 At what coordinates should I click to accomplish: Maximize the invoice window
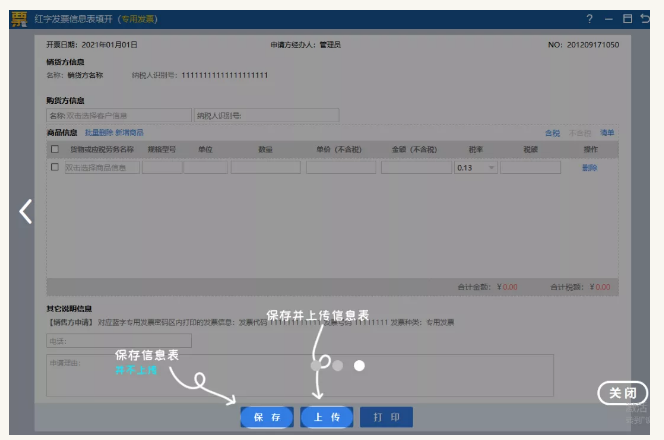627,19
